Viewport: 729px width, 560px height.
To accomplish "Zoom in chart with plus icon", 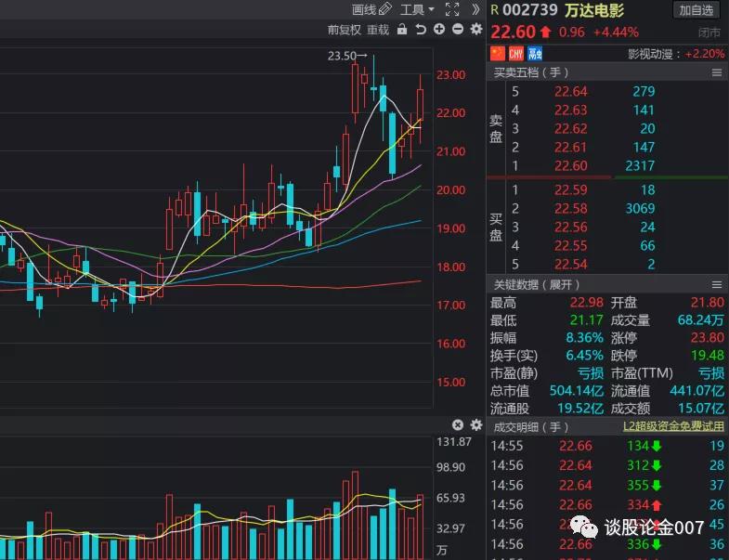I will click(439, 30).
